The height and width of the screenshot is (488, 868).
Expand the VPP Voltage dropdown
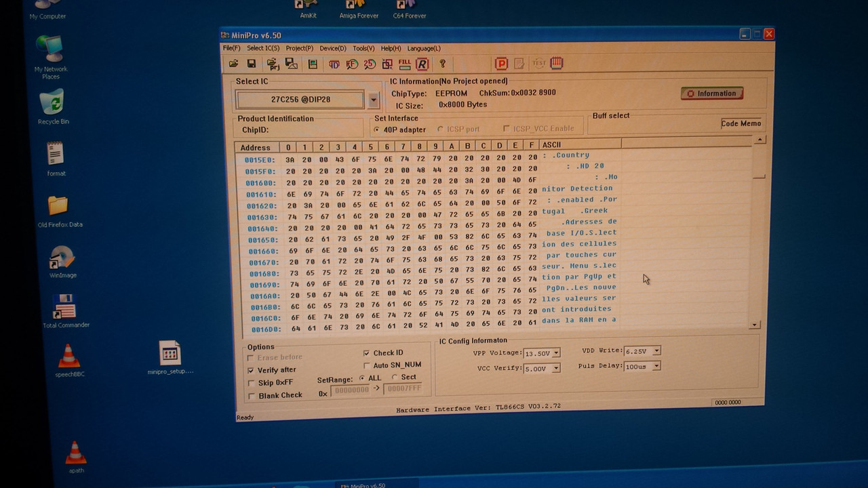coord(556,353)
